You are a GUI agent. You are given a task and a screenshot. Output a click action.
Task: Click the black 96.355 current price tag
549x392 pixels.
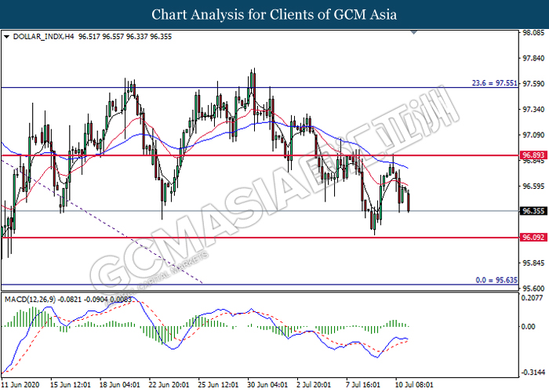(533, 211)
